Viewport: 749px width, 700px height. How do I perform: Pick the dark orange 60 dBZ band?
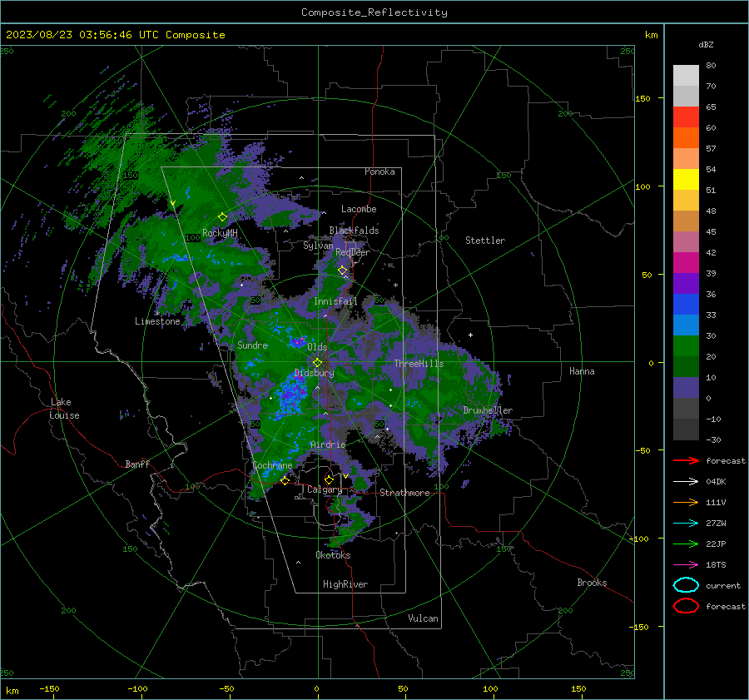pos(686,137)
